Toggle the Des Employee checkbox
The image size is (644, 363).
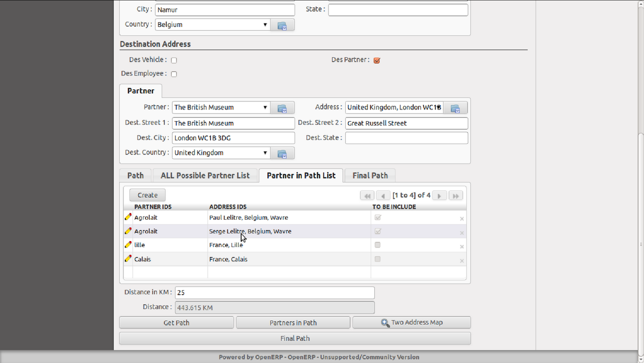pos(174,74)
